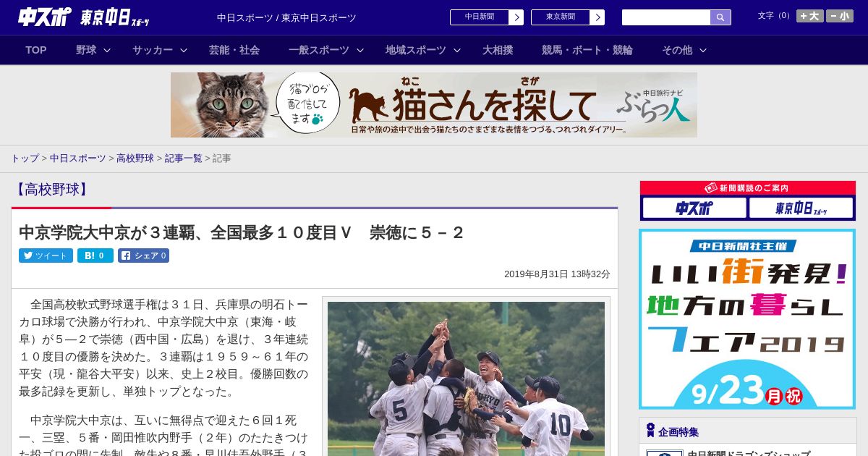
Task: Select 大相撲 in navigation bar
Action: tap(498, 50)
